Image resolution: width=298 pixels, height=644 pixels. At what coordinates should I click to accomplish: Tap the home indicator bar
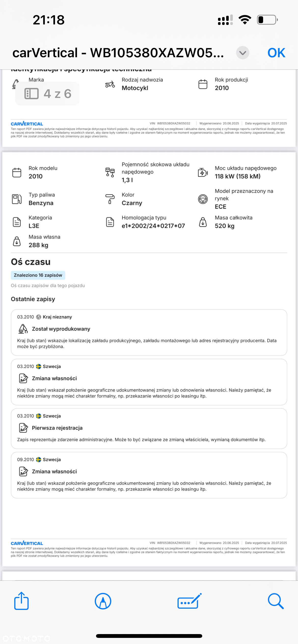[x=149, y=636]
